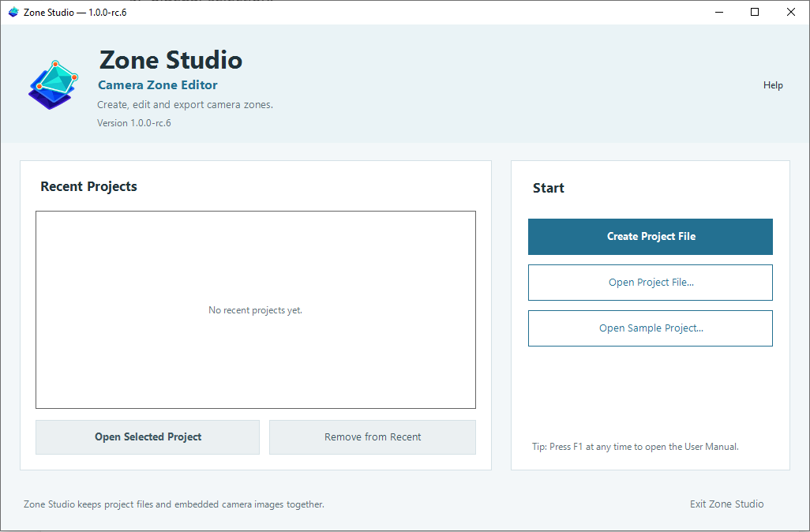Click the 'Version 1.0.0-rc.6' label in header
The width and height of the screenshot is (810, 532).
tap(133, 123)
